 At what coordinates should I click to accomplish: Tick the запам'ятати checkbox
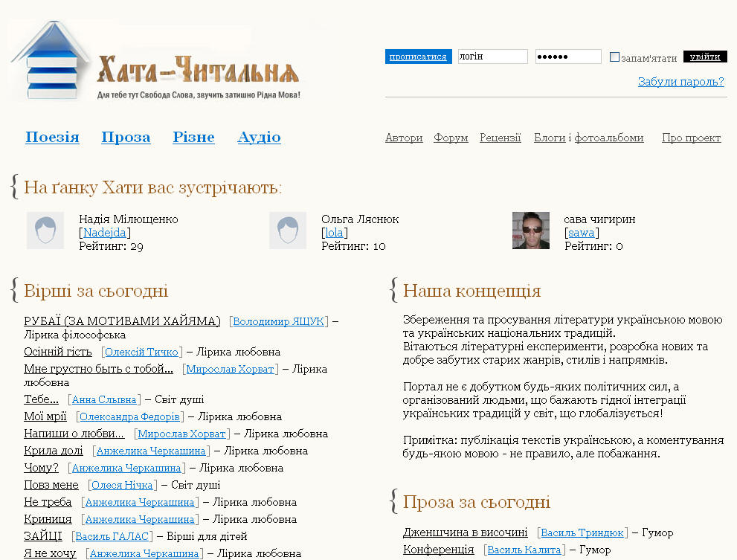pyautogui.click(x=614, y=57)
